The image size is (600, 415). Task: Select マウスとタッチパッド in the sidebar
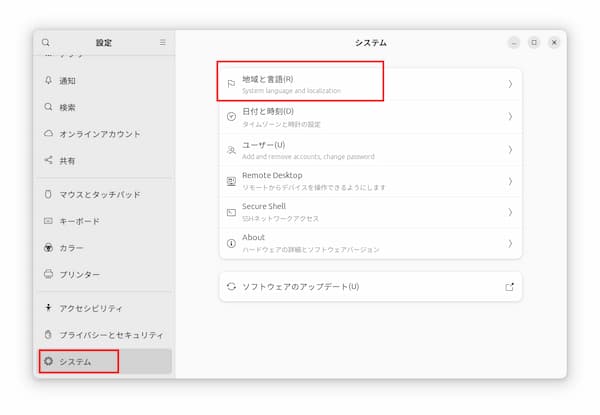(105, 195)
